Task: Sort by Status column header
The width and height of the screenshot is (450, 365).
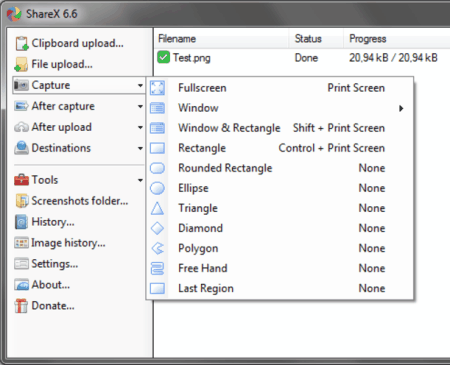Action: (316, 39)
